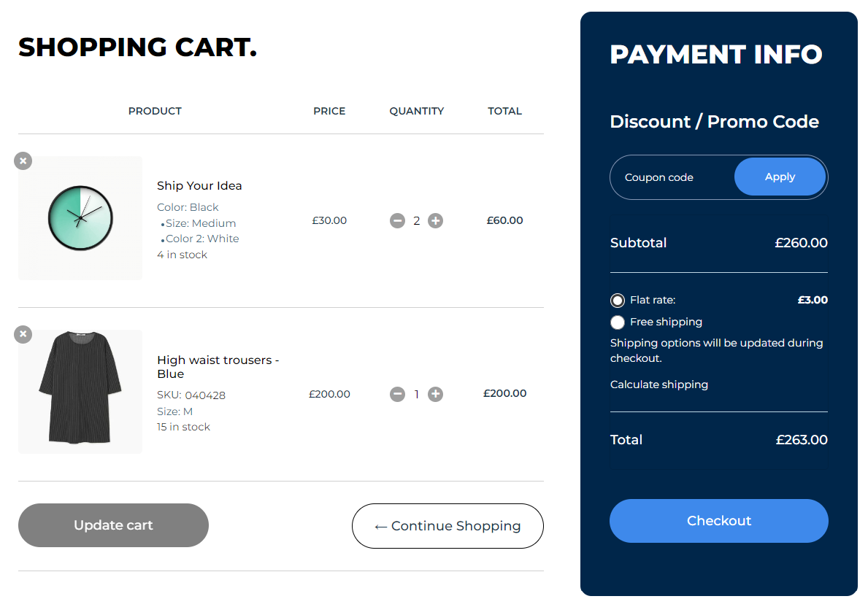Choose the Free shipping option
868x607 pixels.
click(x=618, y=322)
